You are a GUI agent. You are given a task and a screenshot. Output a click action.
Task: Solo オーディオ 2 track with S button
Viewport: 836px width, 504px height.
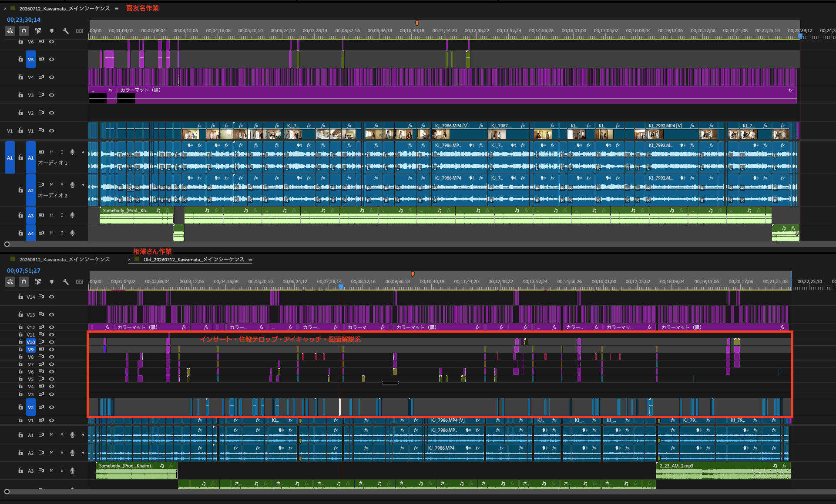pyautogui.click(x=62, y=185)
